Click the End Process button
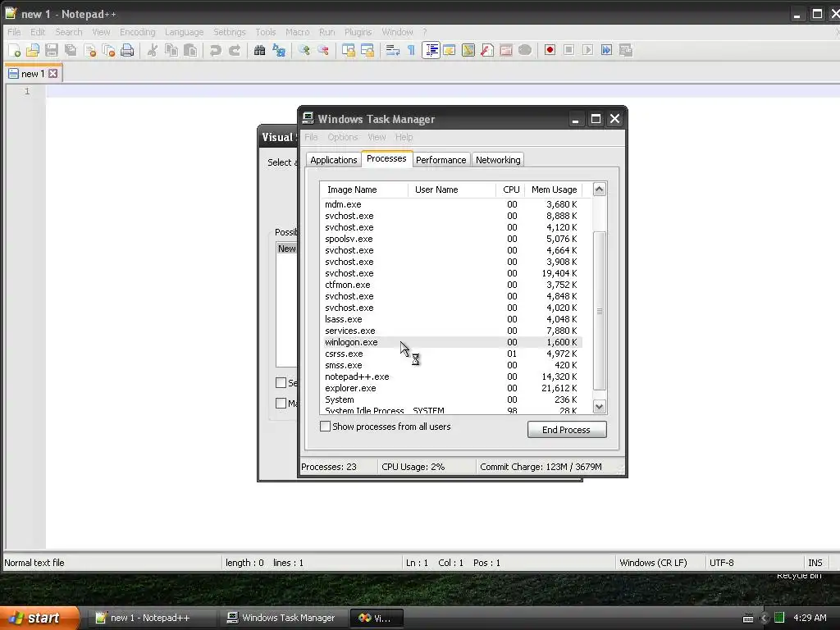 pos(567,430)
